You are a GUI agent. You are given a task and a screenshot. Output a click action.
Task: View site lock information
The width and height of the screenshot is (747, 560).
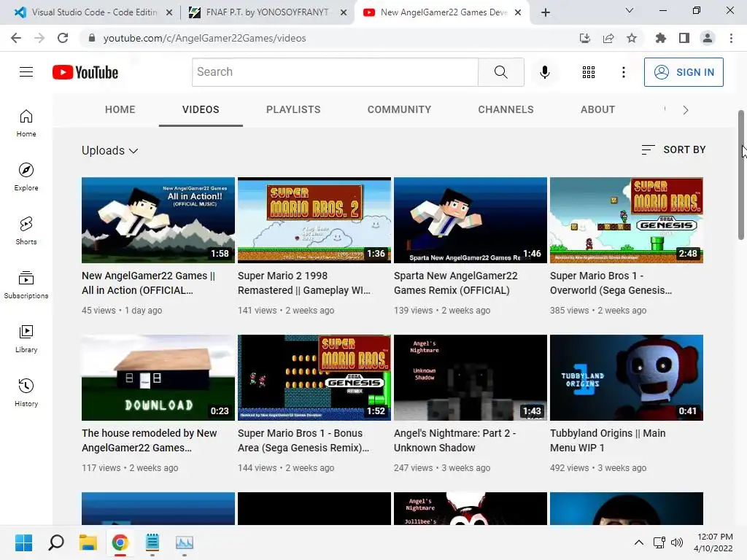[x=92, y=38]
